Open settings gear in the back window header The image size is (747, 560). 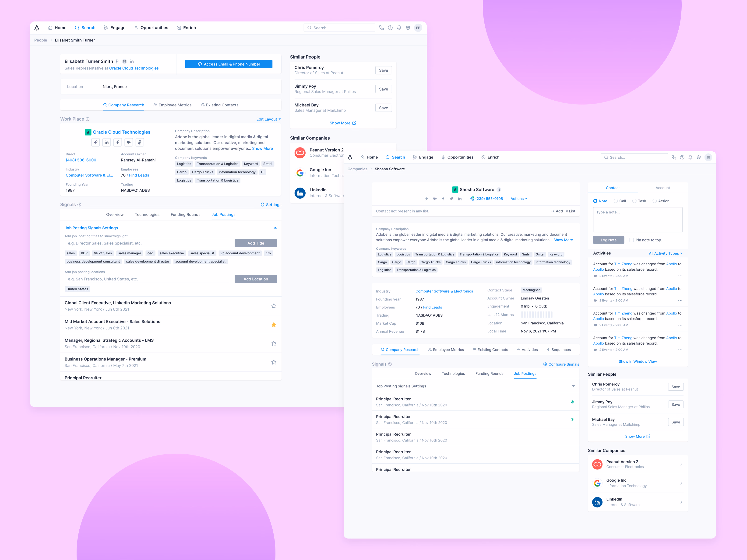tap(408, 28)
